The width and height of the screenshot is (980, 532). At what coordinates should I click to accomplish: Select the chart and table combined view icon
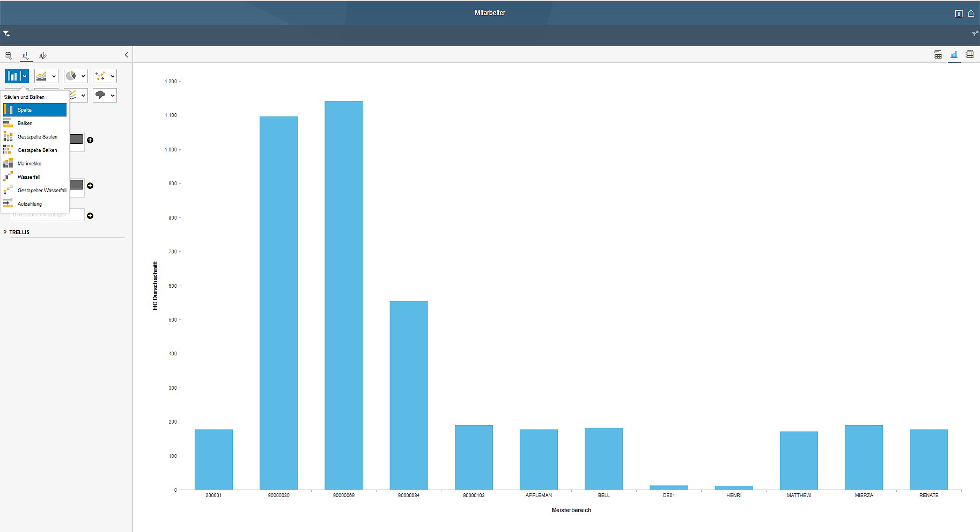(x=938, y=55)
